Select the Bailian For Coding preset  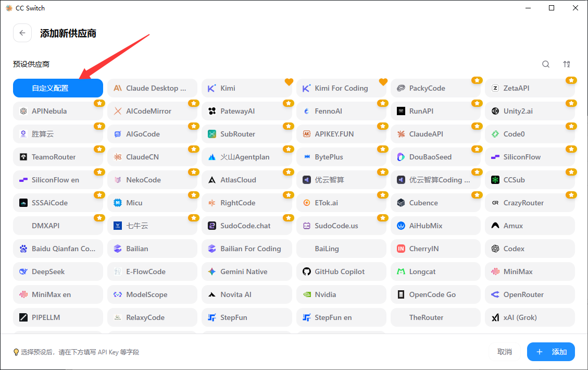click(x=247, y=249)
